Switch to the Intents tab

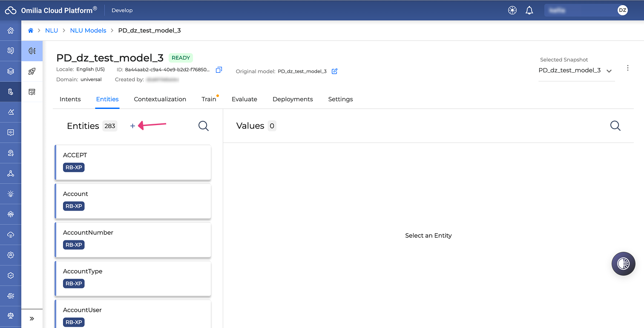tap(70, 99)
